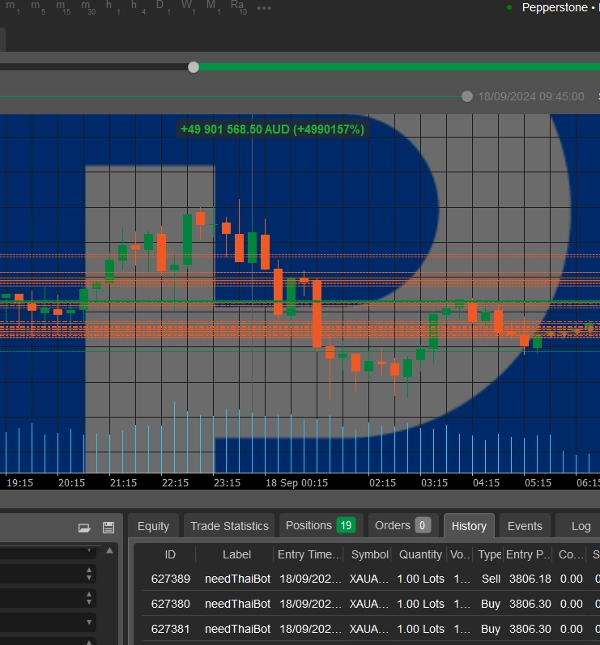Open the more timeframes ellipsis menu
The width and height of the screenshot is (600, 645).
coord(264,8)
